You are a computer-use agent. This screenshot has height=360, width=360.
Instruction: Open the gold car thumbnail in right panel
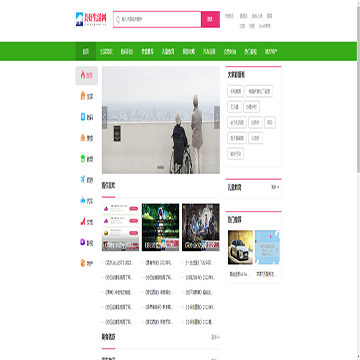240,247
